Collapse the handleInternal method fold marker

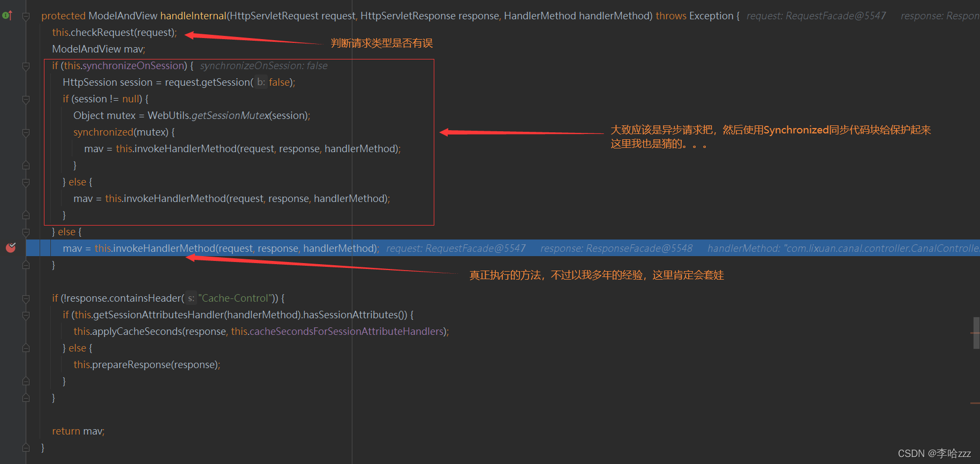pyautogui.click(x=26, y=17)
